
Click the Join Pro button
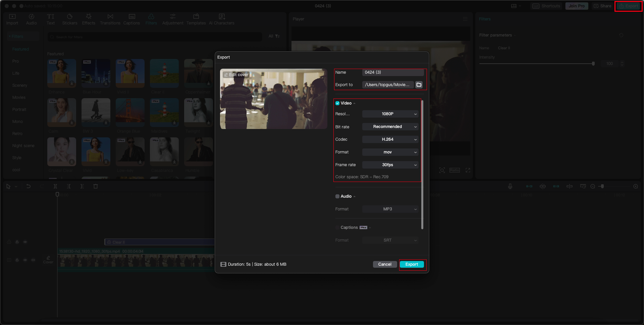(x=577, y=6)
